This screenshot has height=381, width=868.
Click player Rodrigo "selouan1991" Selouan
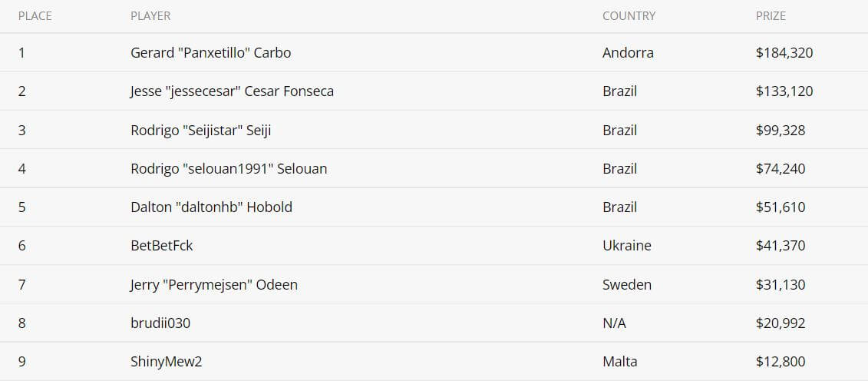229,168
